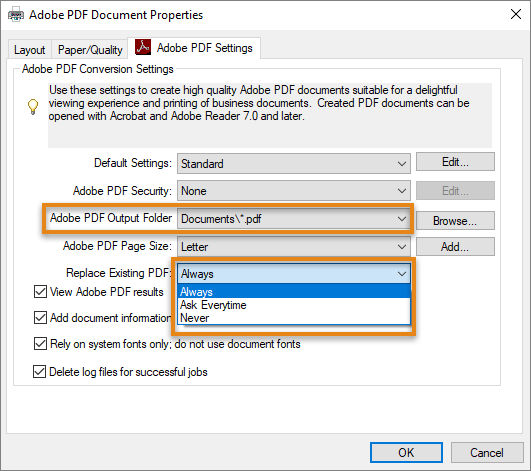The width and height of the screenshot is (531, 471).
Task: Click the Adobe PDF Output Folder label
Action: tap(111, 218)
